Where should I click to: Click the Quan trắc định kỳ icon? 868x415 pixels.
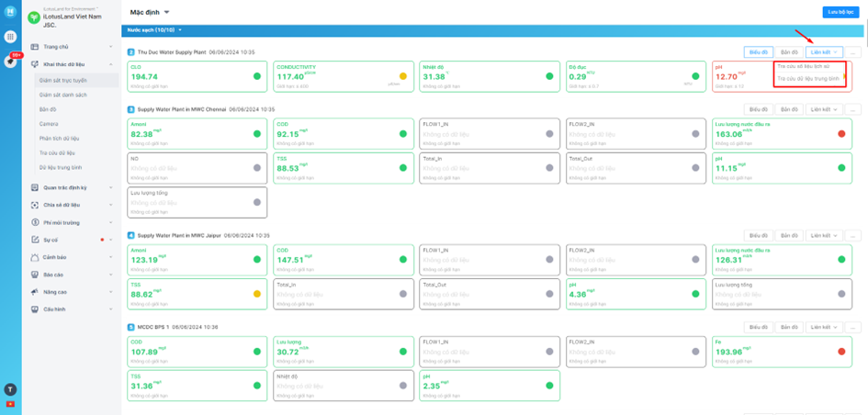point(35,187)
